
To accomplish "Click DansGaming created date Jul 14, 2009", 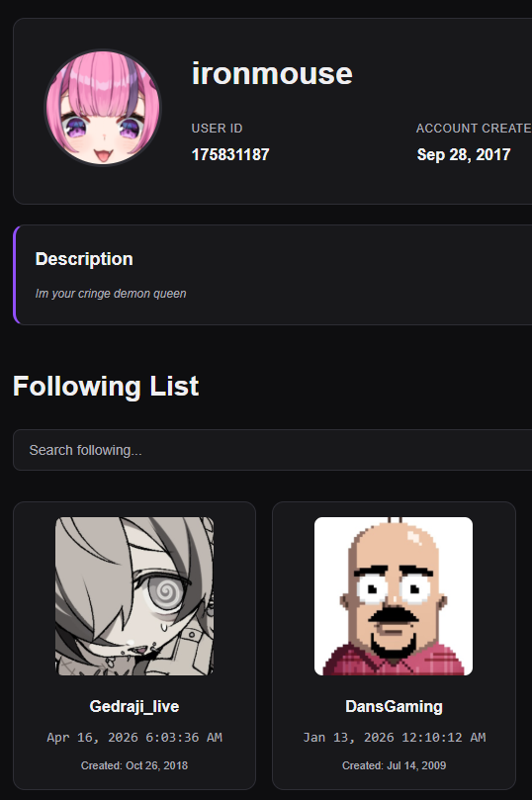I will pos(394,765).
